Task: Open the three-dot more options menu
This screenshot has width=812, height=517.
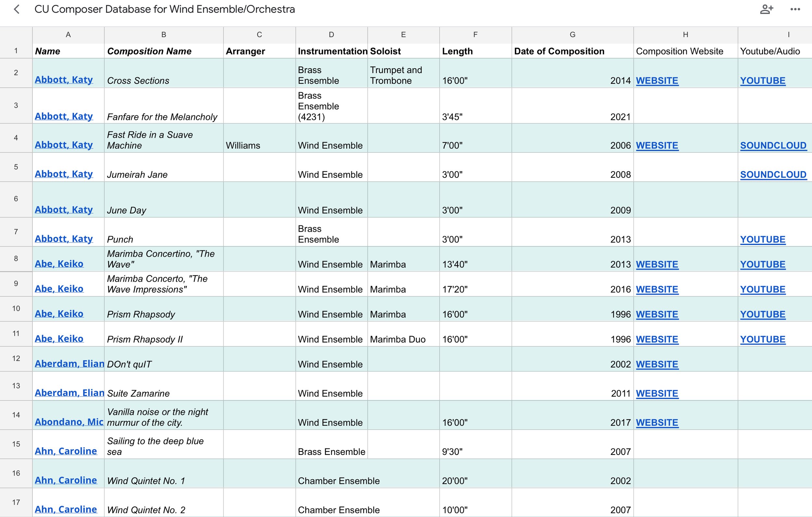Action: [x=795, y=9]
